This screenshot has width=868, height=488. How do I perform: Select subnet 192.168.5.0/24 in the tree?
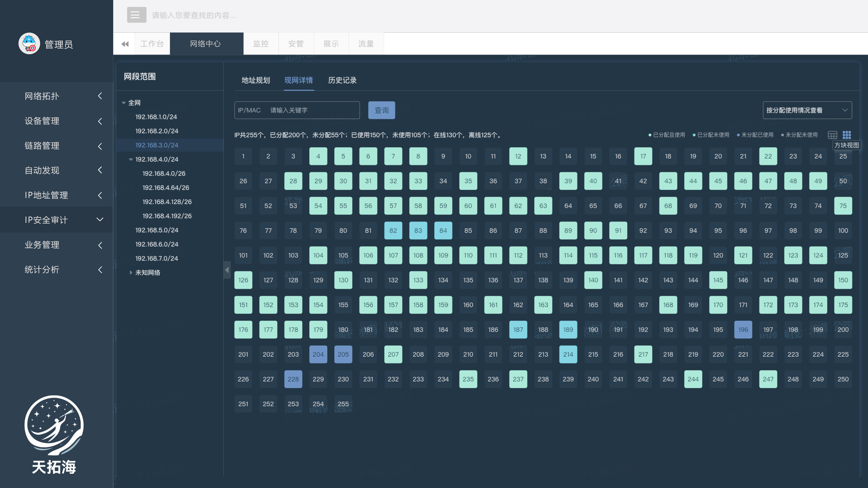(x=157, y=230)
